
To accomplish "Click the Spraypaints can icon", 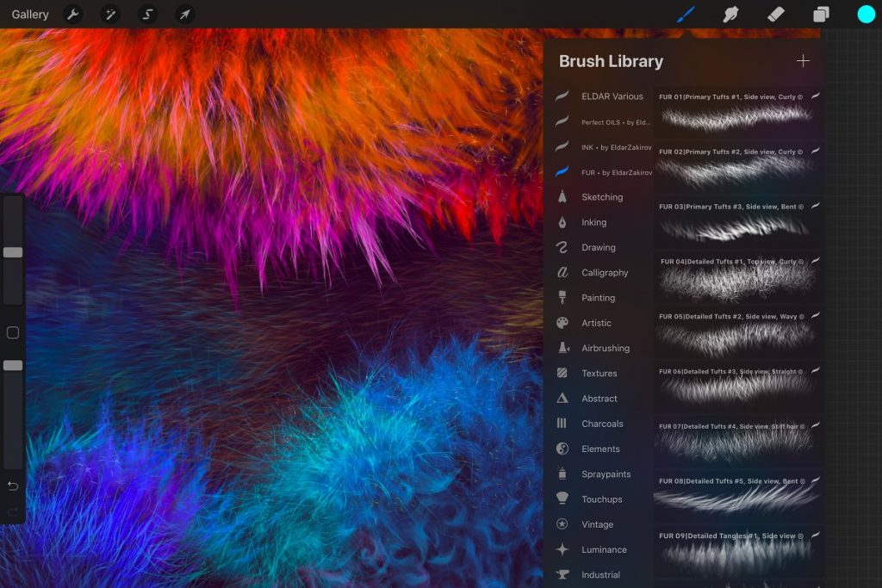I will tap(562, 473).
